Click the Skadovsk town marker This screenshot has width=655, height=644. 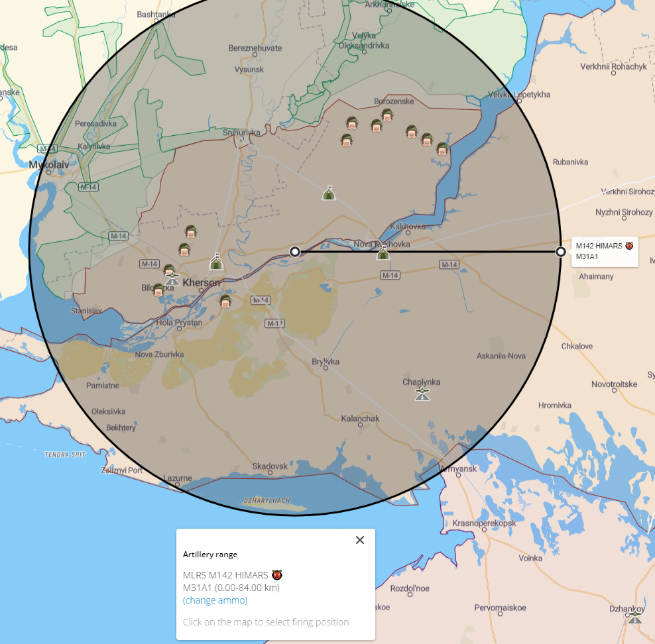pyautogui.click(x=270, y=473)
